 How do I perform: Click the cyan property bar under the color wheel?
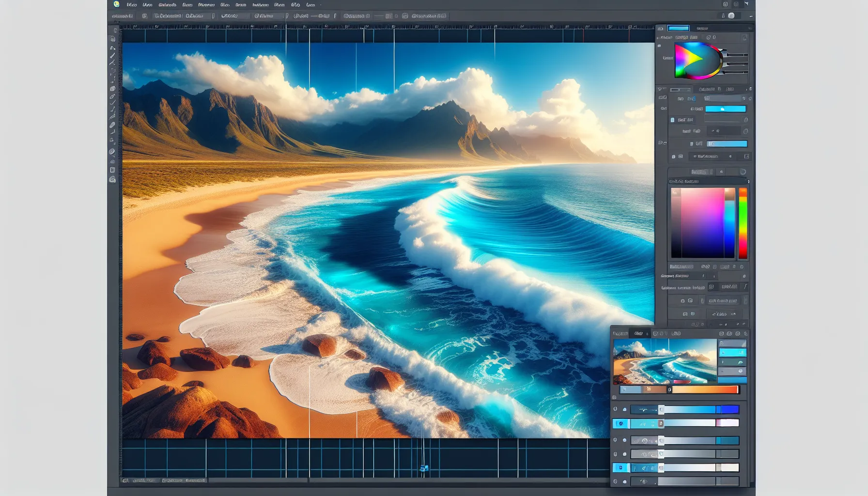pos(725,109)
